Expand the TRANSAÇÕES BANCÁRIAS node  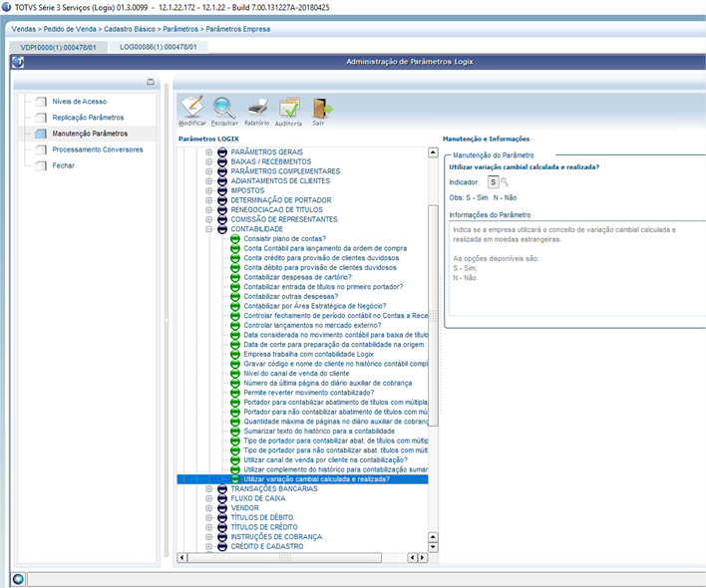point(209,488)
